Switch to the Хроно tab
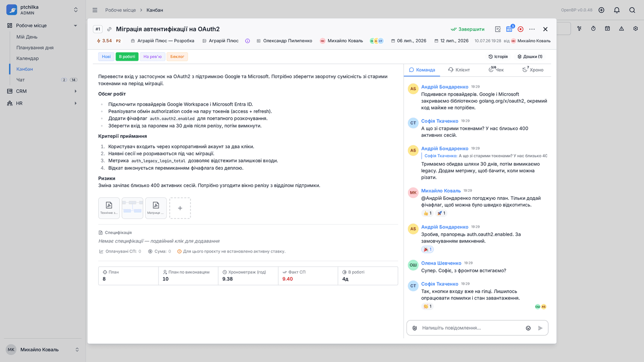644x362 pixels. click(533, 70)
